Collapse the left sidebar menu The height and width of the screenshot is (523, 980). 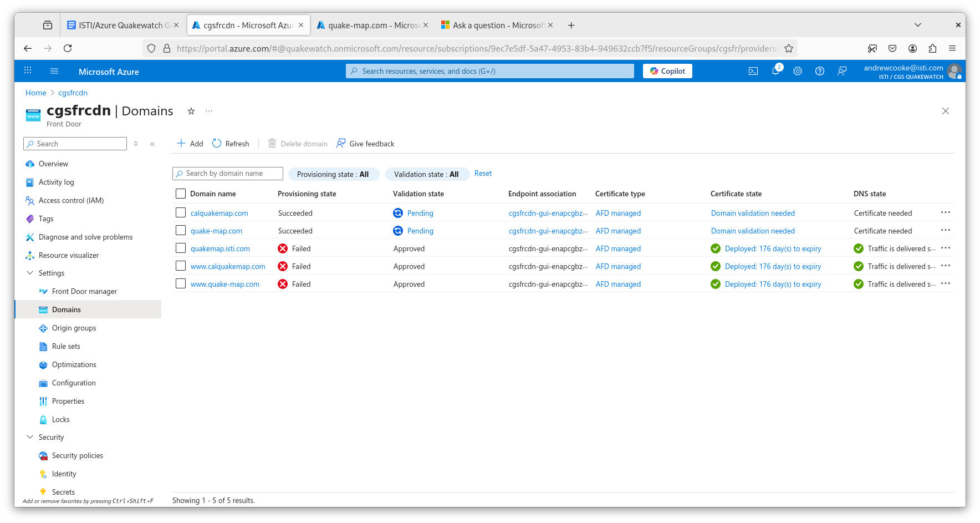[x=152, y=144]
